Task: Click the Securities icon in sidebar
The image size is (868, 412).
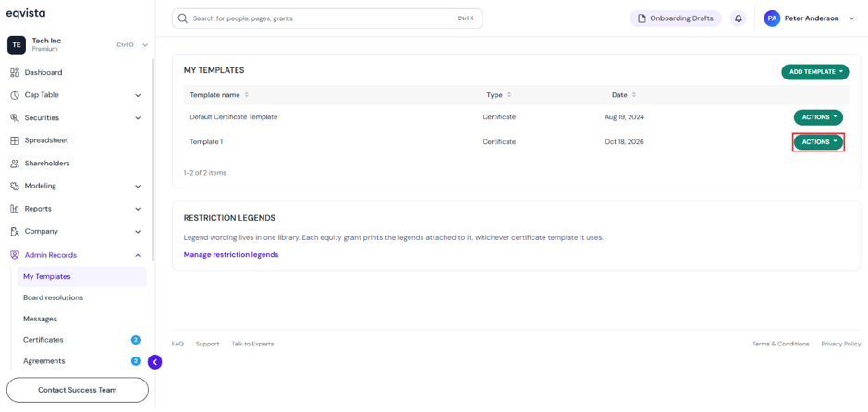Action: point(15,118)
